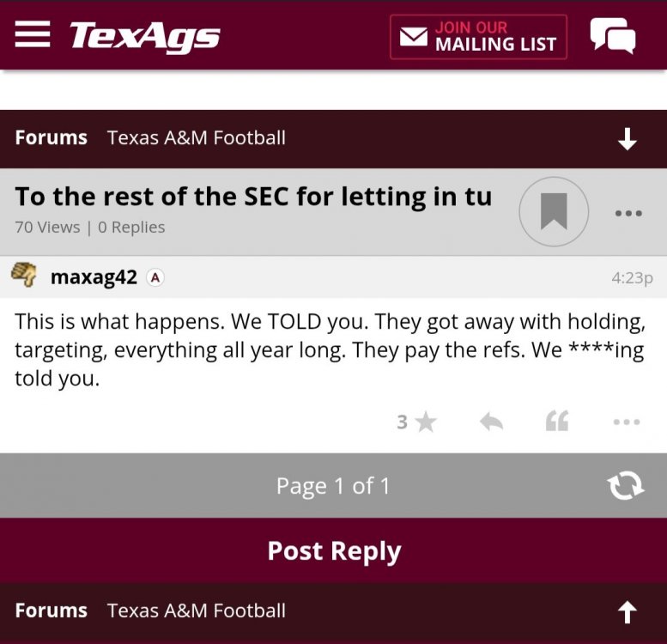Open the maxag42 user profile
The width and height of the screenshot is (667, 644).
coord(94,276)
